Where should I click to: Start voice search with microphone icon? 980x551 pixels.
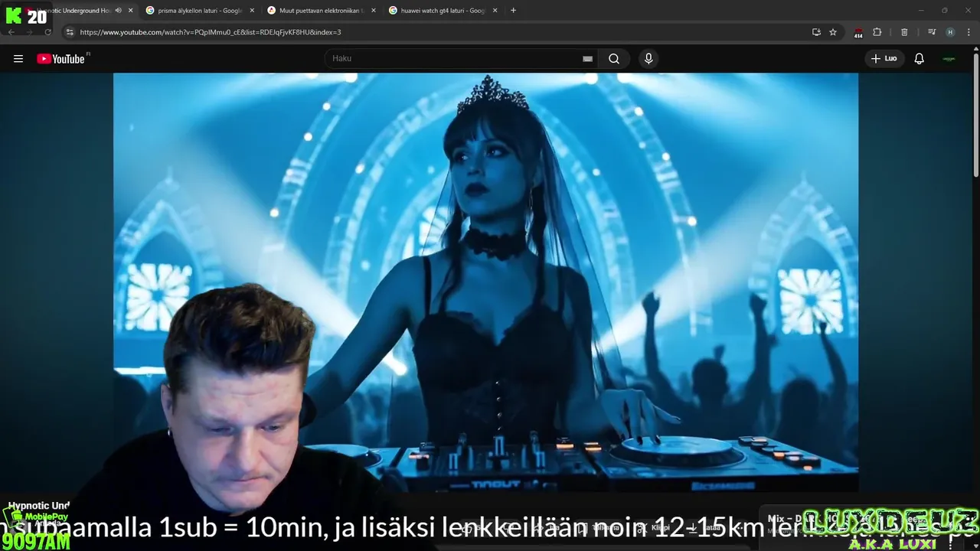click(x=648, y=59)
